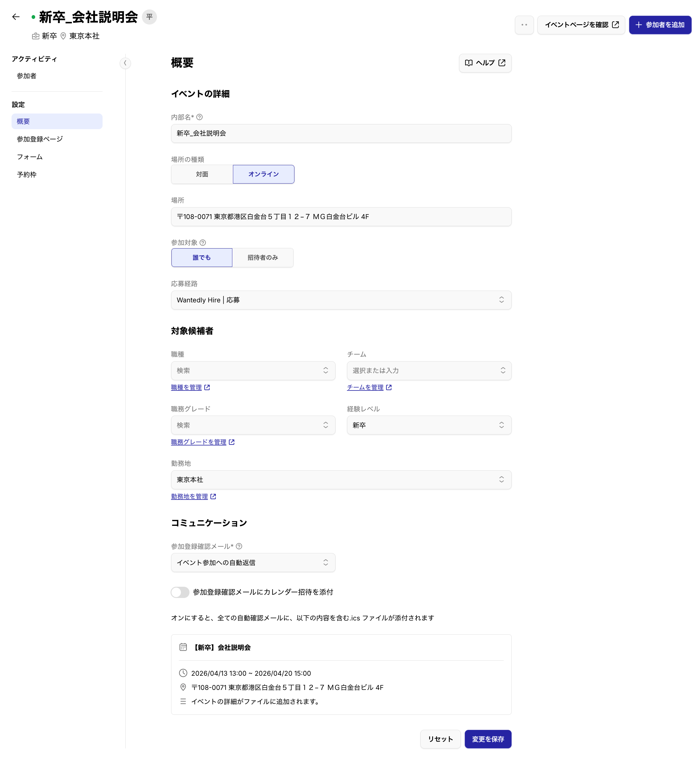Click the 平 user avatar badge
The width and height of the screenshot is (700, 757).
[x=149, y=17]
